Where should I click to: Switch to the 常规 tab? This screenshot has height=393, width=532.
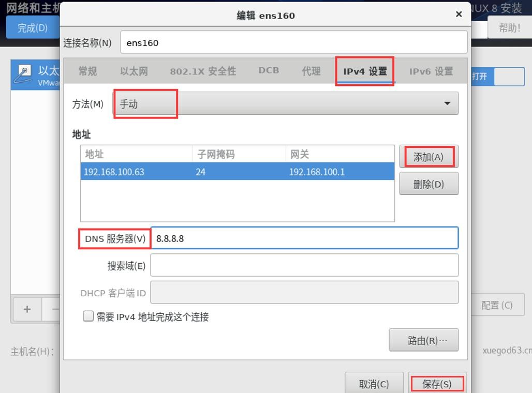click(x=87, y=71)
